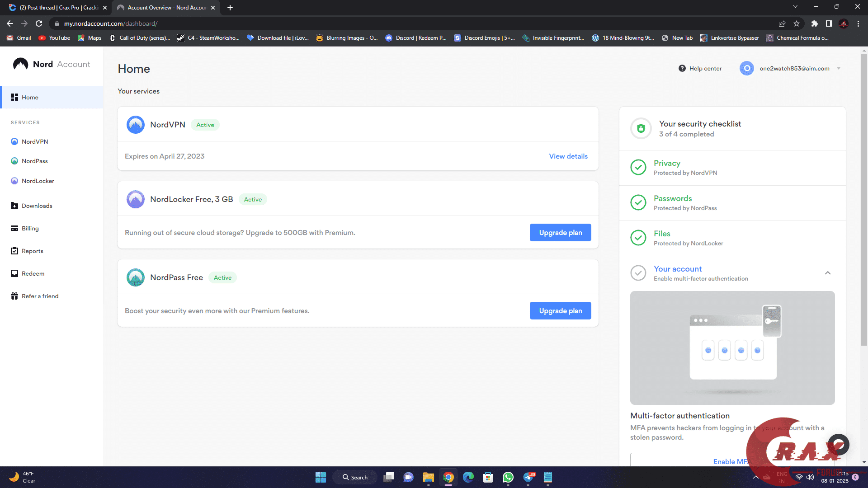
Task: Show hidden system tray icons
Action: 755,477
